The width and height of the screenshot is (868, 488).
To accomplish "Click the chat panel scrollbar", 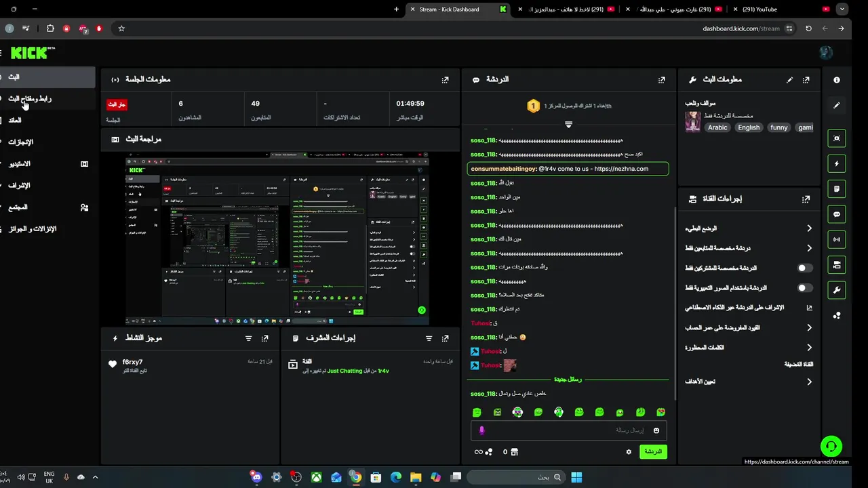I will coord(674,303).
